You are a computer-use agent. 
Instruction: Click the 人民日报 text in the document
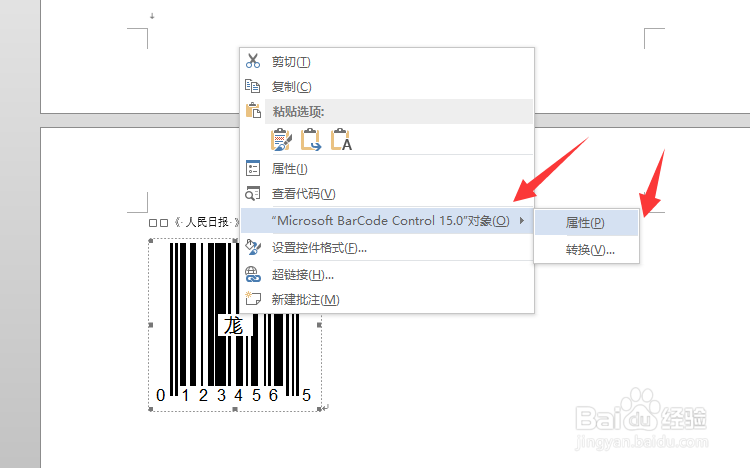(207, 222)
